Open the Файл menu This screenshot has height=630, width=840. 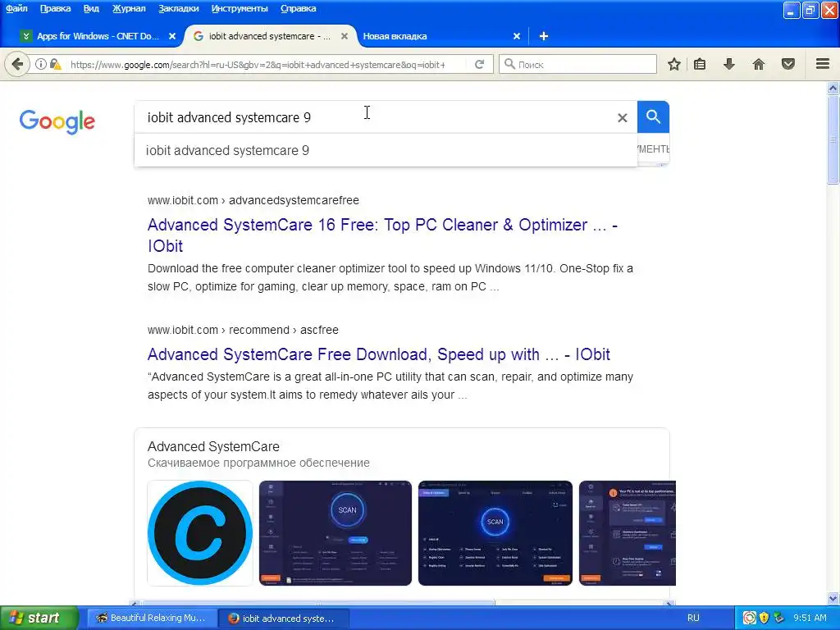[16, 8]
